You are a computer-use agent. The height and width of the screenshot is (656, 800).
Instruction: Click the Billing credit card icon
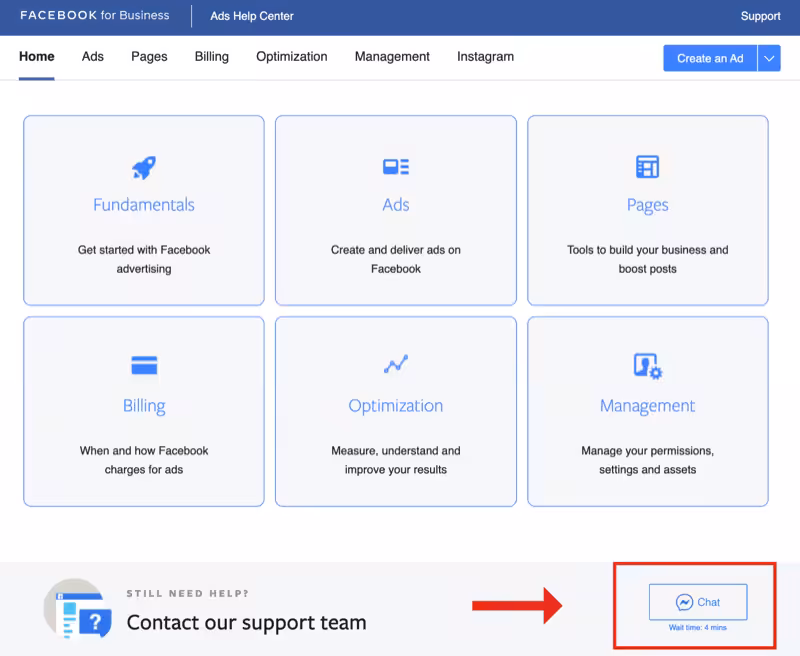point(144,366)
